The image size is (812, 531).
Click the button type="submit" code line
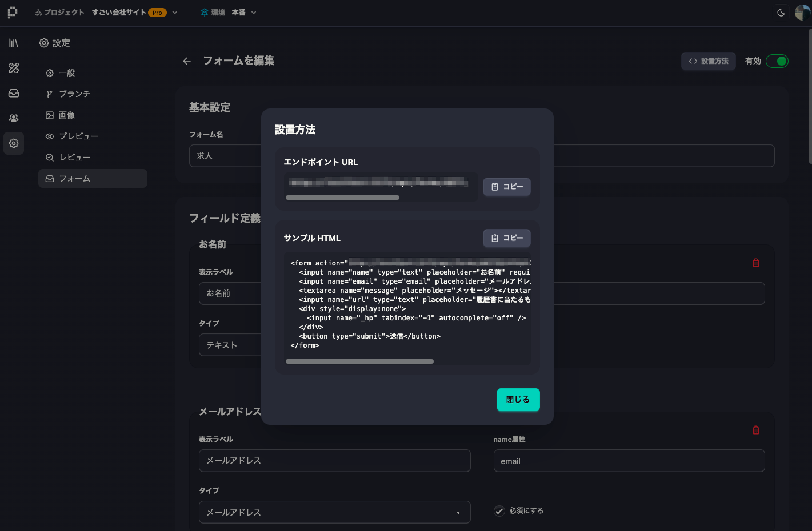tap(370, 336)
